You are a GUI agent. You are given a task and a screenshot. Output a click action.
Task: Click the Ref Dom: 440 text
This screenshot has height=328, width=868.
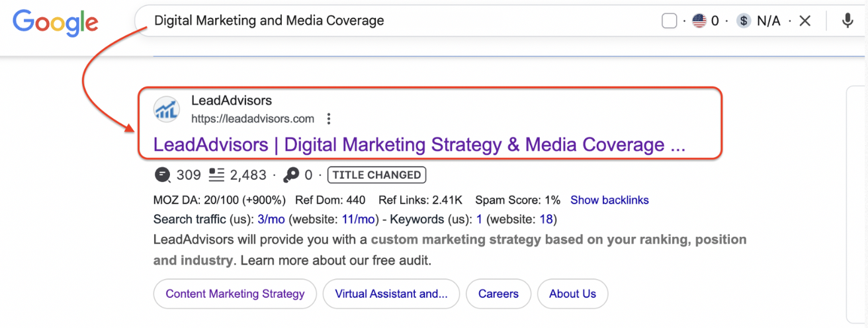[330, 200]
